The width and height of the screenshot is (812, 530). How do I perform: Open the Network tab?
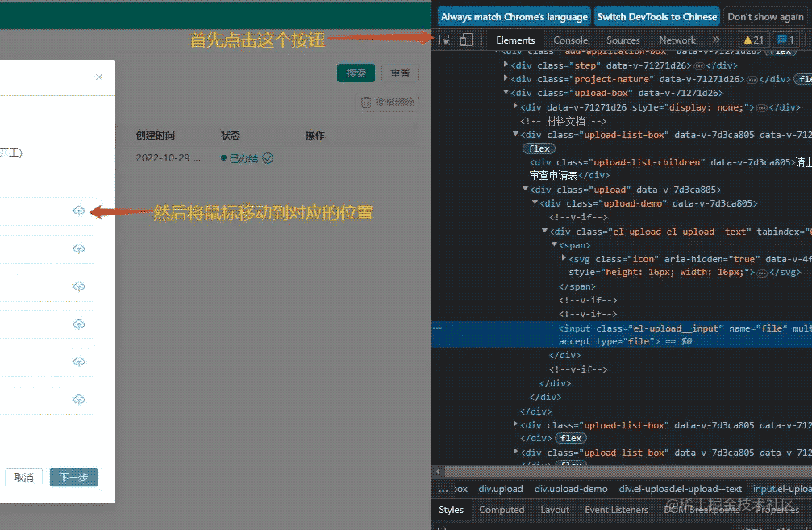(x=677, y=40)
